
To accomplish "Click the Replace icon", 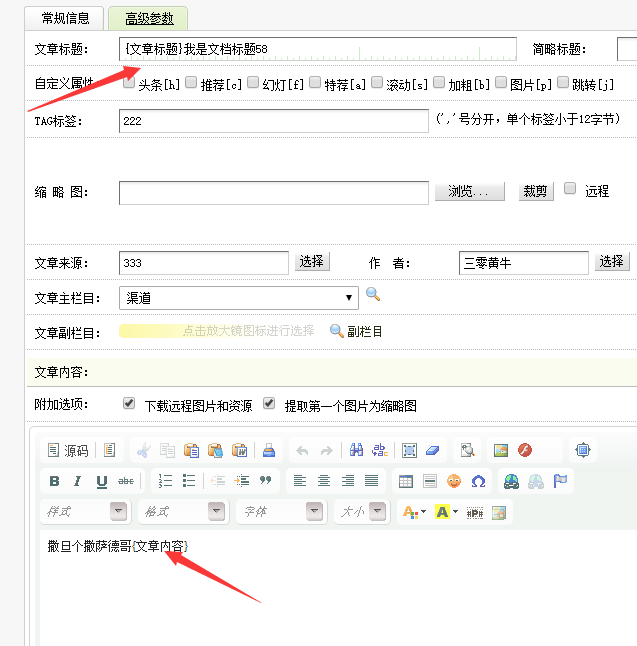I will tap(380, 450).
